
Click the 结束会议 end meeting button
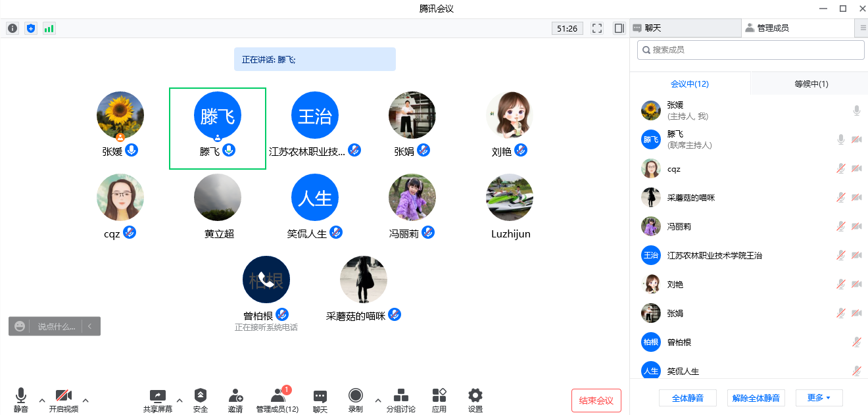coord(596,401)
